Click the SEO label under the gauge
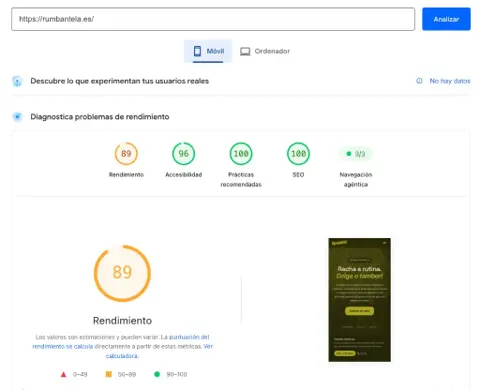This screenshot has height=390, width=480. (x=298, y=175)
